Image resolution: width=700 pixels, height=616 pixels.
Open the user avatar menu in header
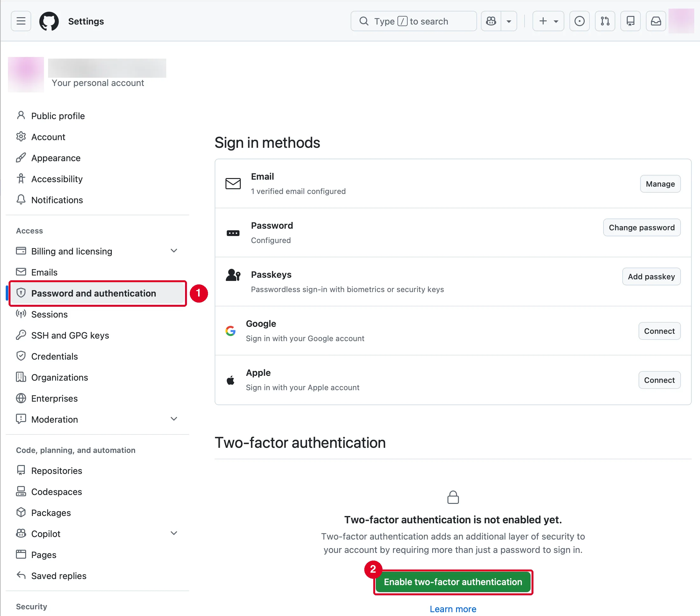click(681, 21)
